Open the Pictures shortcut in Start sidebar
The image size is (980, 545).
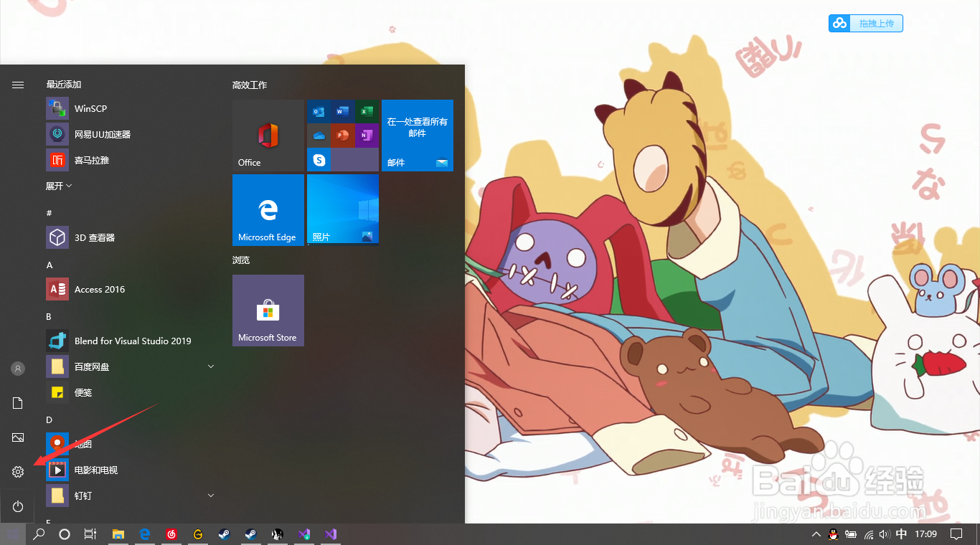pyautogui.click(x=18, y=437)
